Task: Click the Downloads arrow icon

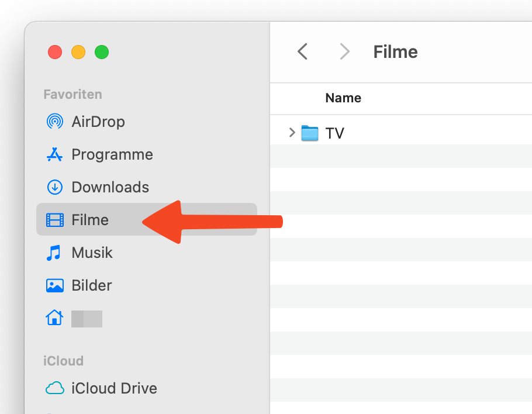Action: (x=54, y=187)
